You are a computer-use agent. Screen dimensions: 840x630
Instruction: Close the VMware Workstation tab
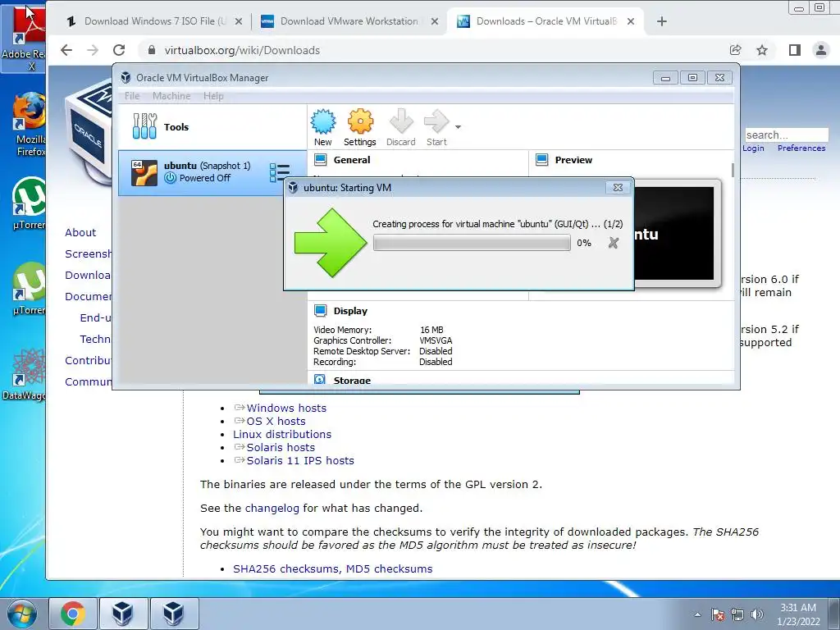(x=435, y=21)
